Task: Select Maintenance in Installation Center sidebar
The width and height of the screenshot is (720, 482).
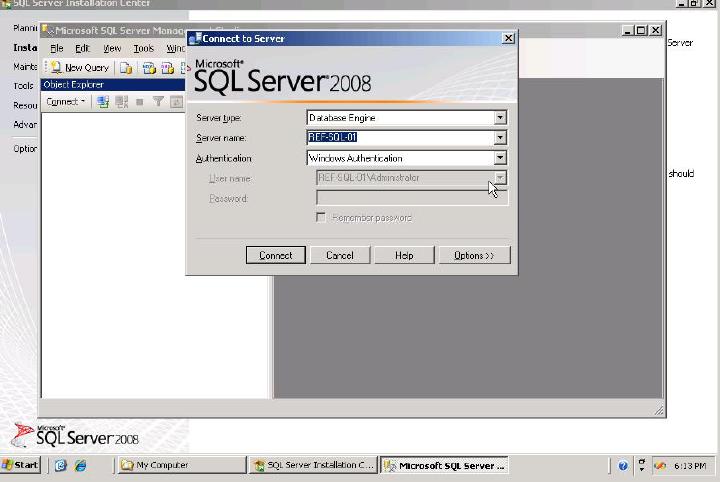Action: [25, 67]
